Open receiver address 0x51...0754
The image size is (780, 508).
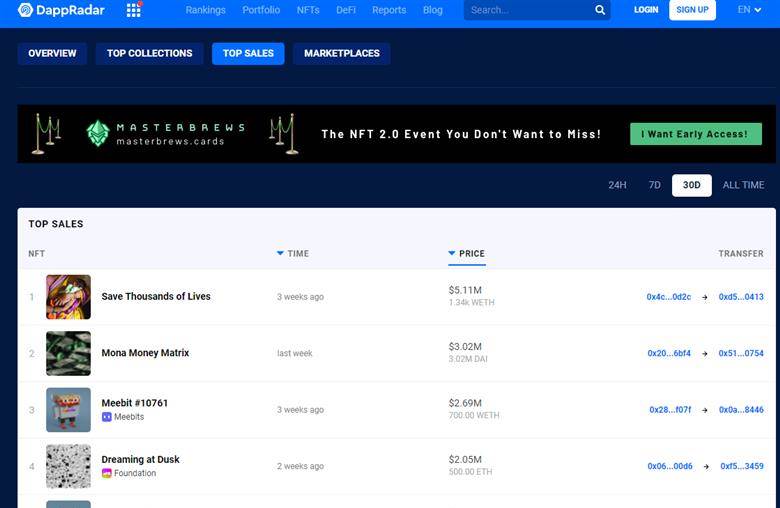click(741, 353)
